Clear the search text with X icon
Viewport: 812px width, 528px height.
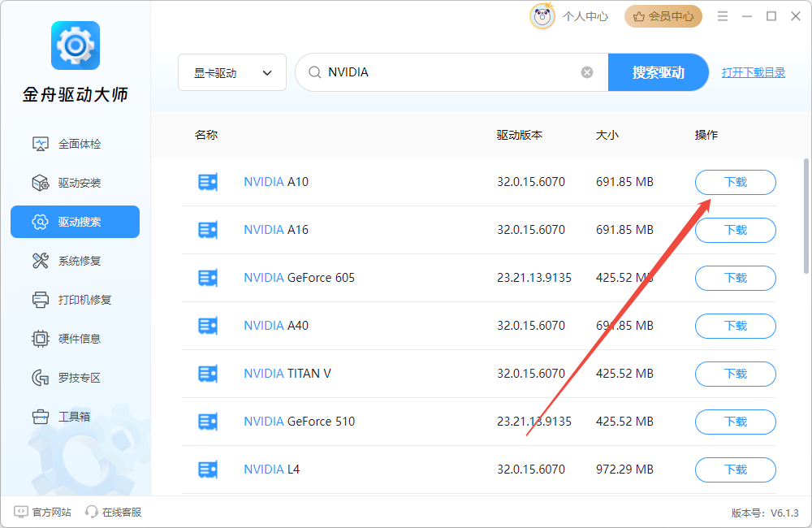[x=587, y=72]
